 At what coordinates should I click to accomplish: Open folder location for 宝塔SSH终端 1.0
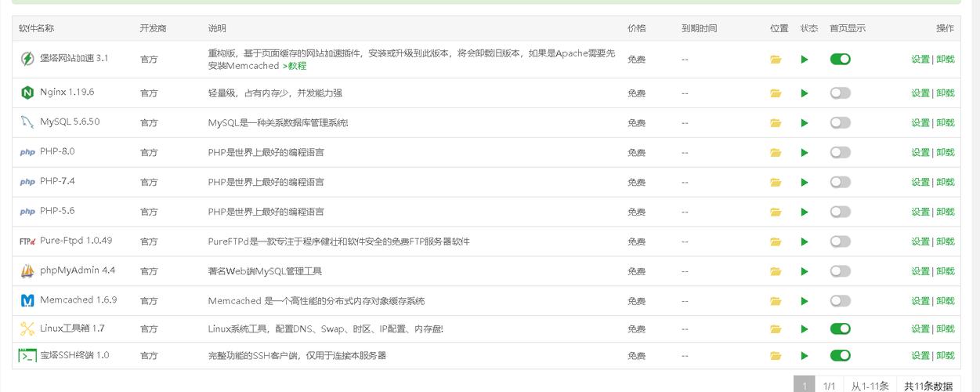click(x=776, y=356)
